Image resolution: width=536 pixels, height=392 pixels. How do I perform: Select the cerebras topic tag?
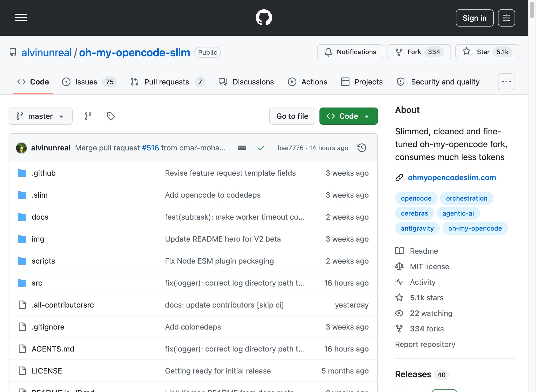(414, 213)
